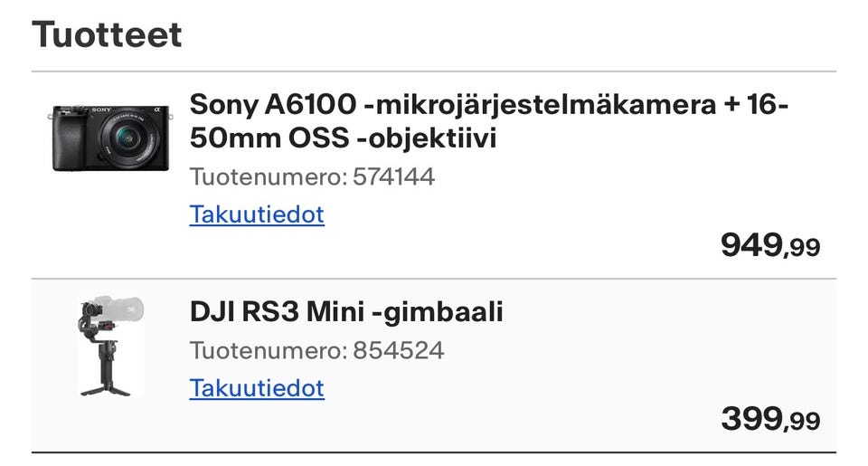Click the DJI RS3 Mini -gimbaali title
Viewport: 868px width, 466px height.
tap(345, 312)
